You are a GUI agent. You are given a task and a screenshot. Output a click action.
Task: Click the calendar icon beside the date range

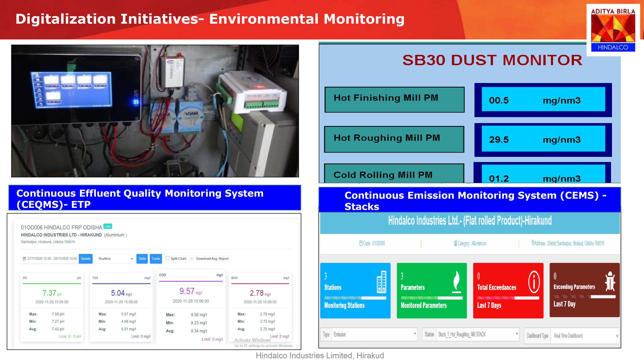[x=24, y=259]
